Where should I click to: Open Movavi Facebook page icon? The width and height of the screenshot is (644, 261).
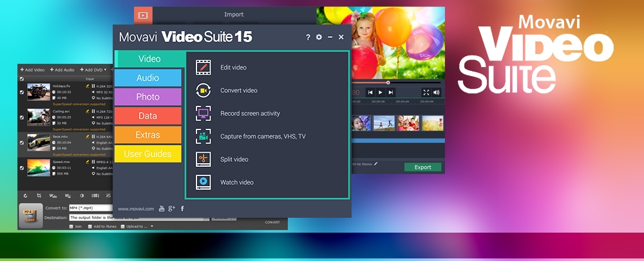[182, 208]
